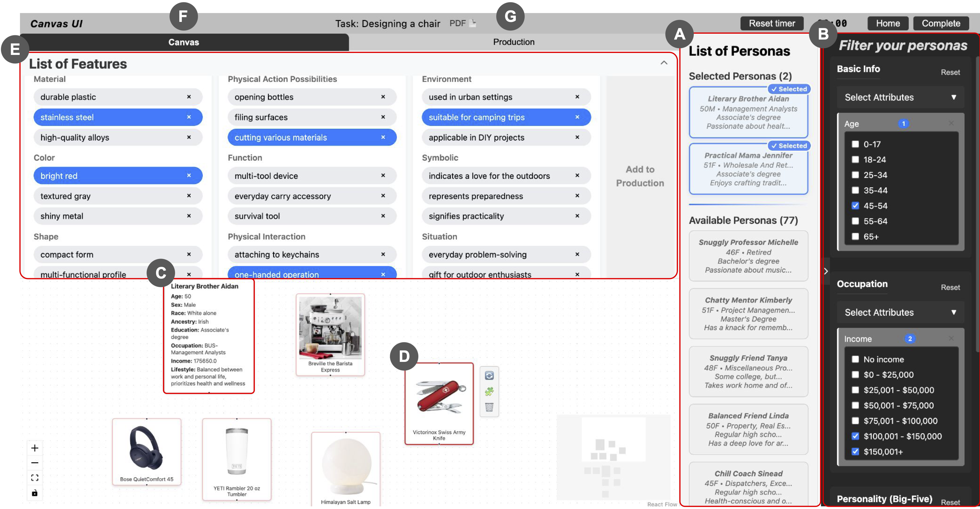The image size is (980, 509).
Task: Click the Complete button
Action: coord(940,24)
